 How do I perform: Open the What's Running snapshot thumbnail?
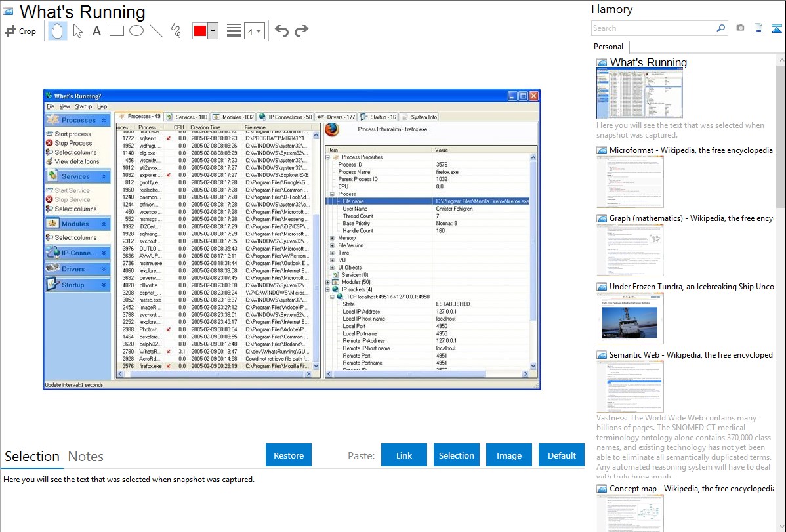(x=639, y=94)
